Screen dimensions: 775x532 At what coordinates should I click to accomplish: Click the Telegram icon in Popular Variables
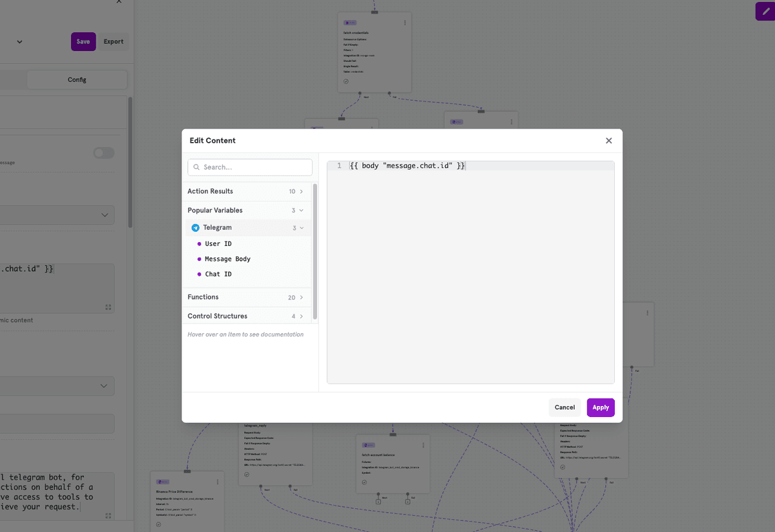tap(195, 227)
